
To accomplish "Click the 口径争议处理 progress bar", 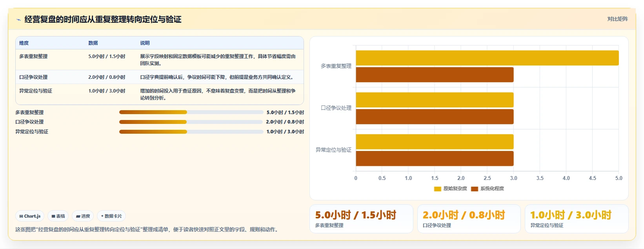I will pyautogui.click(x=191, y=122).
